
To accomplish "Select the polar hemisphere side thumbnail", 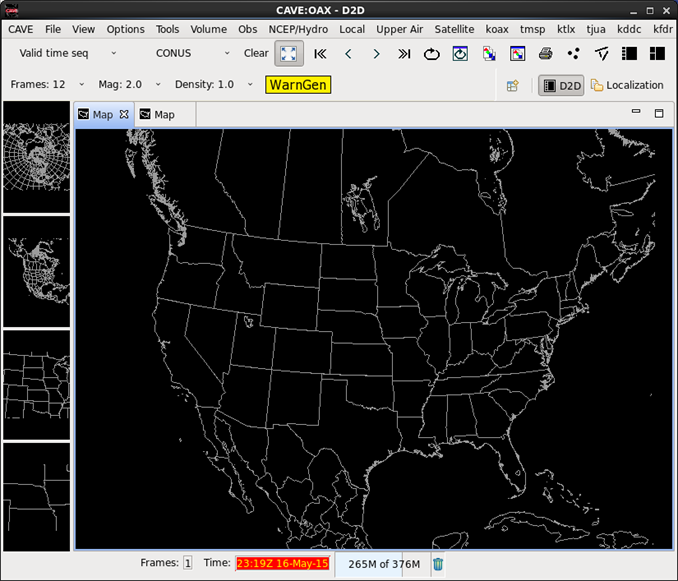I will click(x=37, y=157).
